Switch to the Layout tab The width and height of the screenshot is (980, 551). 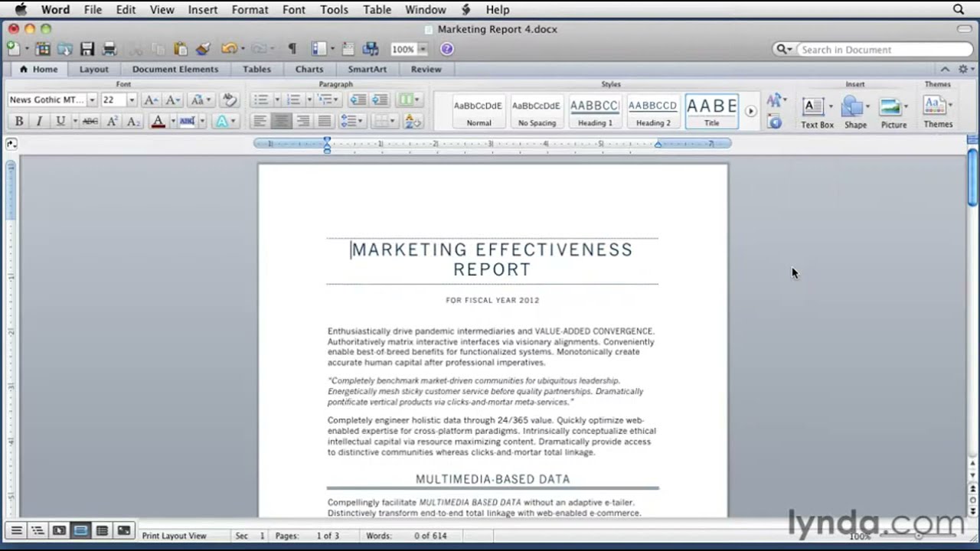pos(93,69)
